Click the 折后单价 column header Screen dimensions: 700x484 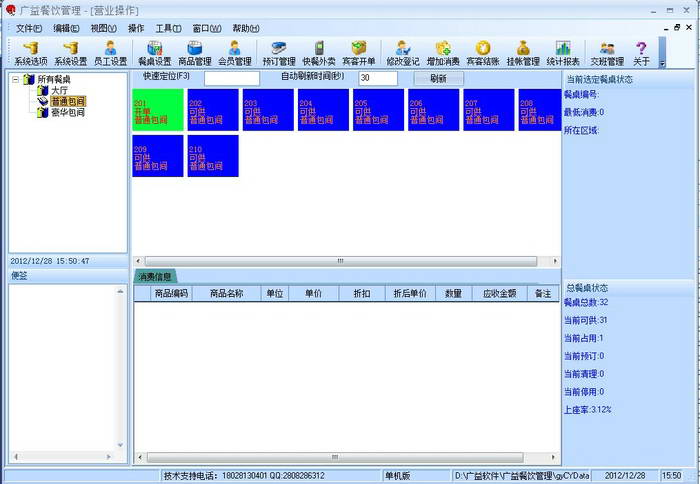(410, 293)
